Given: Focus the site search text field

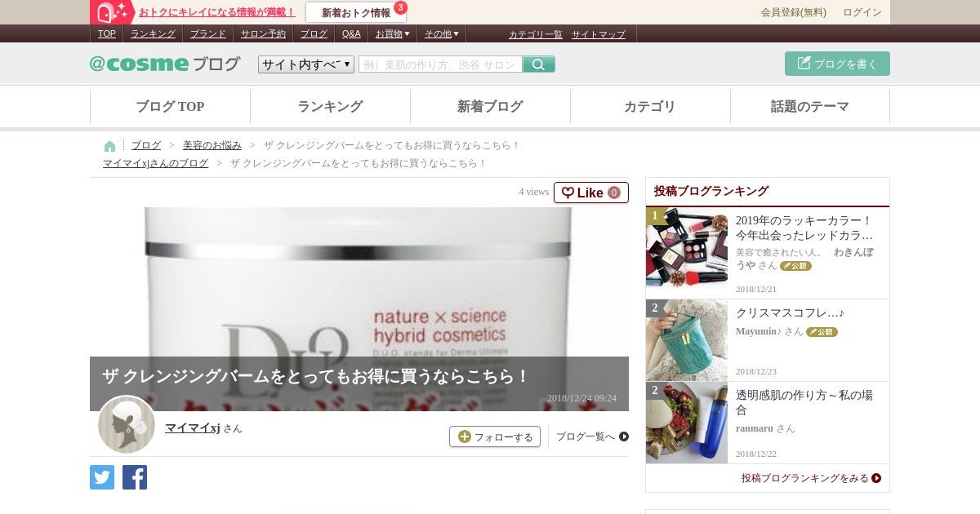Looking at the screenshot, I should 440,64.
